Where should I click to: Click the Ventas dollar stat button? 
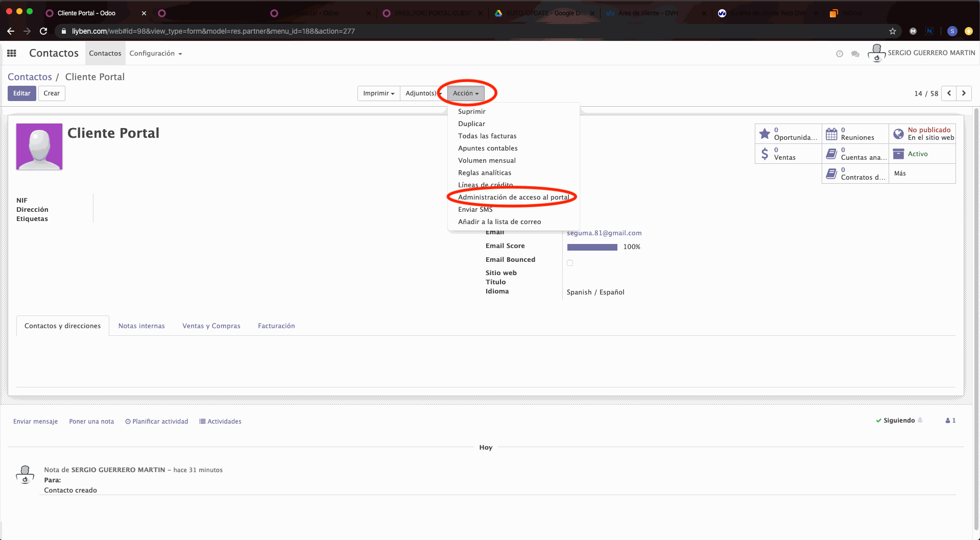click(x=788, y=154)
